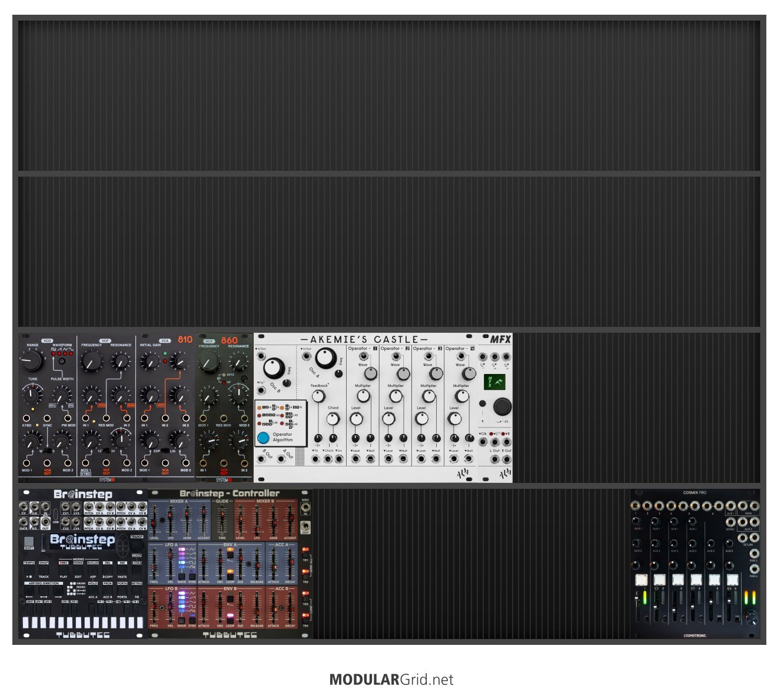Flip the EXP/LIN switch on the VCA
784x692 pixels.
click(x=165, y=450)
